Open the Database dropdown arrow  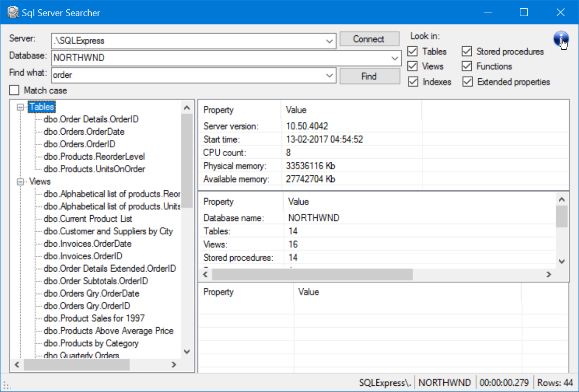tap(395, 58)
